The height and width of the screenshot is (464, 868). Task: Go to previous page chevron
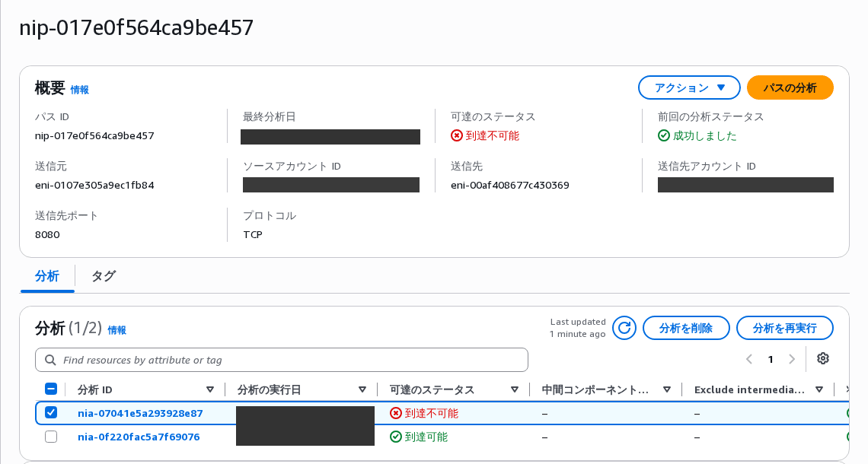tap(749, 360)
